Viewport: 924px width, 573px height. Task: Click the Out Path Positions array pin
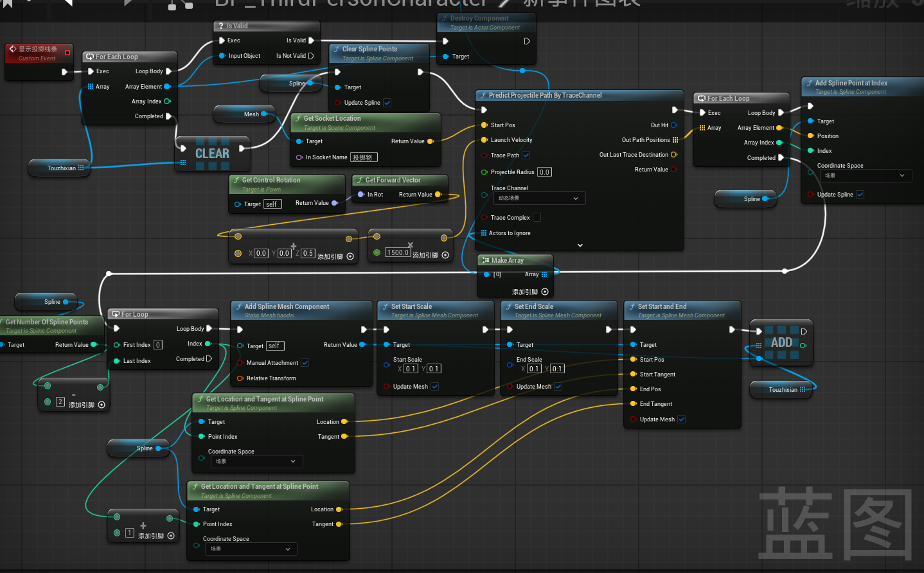tap(675, 140)
